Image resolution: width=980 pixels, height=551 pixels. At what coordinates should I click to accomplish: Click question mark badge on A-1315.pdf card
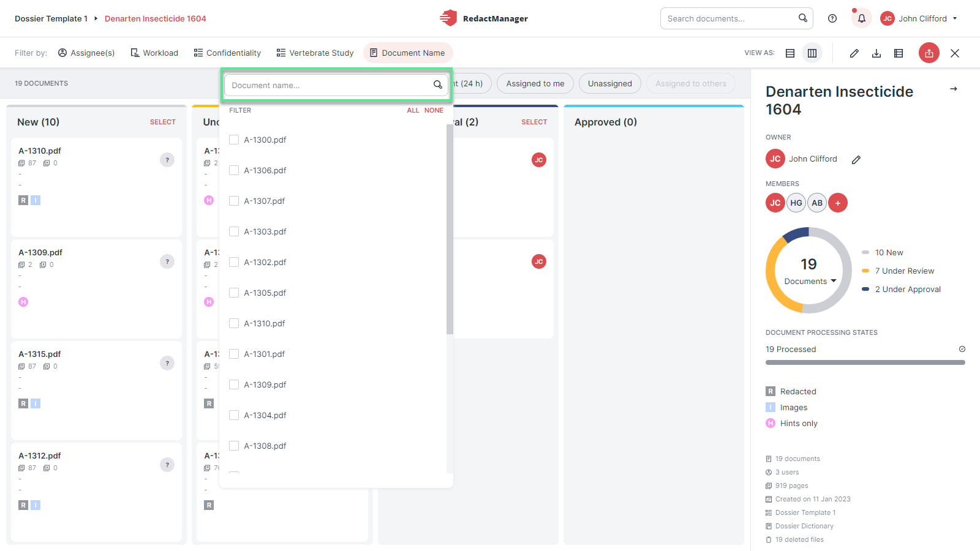167,363
